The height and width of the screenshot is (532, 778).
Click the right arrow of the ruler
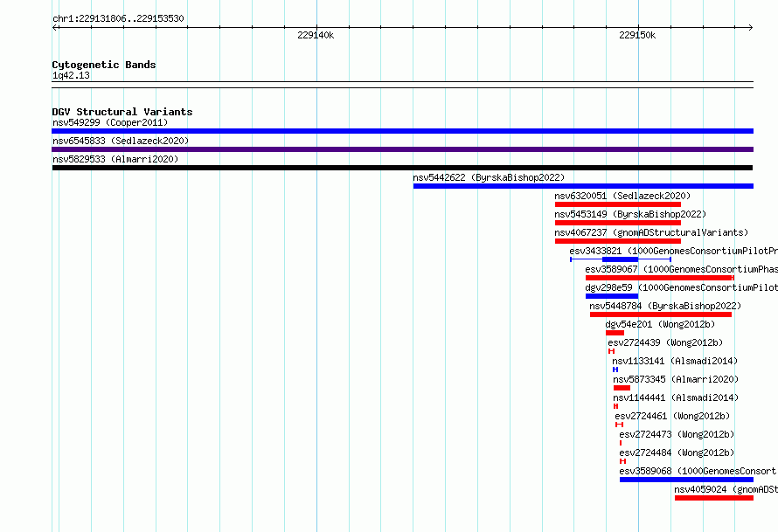click(750, 27)
